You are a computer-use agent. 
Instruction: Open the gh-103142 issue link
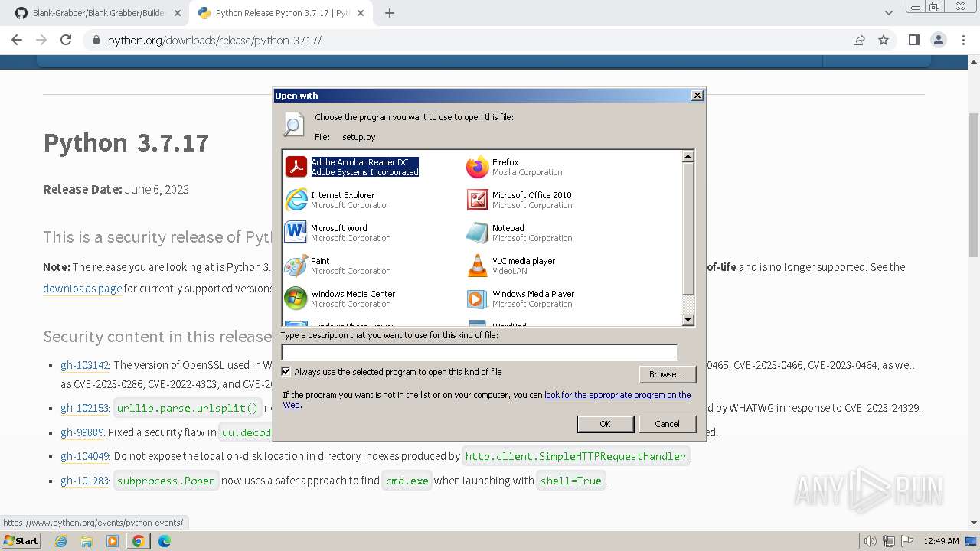click(85, 365)
